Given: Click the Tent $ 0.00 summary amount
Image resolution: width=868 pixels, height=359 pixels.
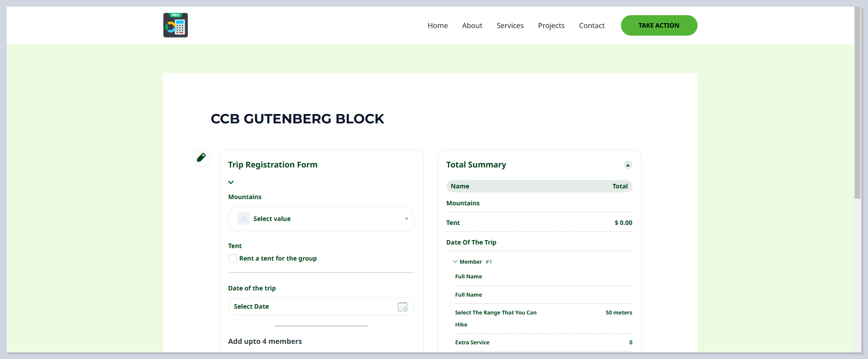Looking at the screenshot, I should (x=623, y=223).
